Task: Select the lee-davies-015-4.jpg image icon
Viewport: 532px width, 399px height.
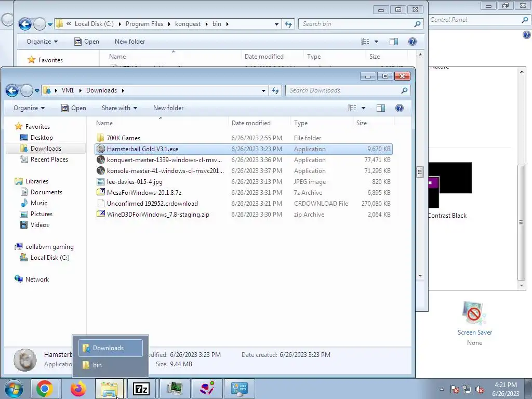Action: coord(101,181)
